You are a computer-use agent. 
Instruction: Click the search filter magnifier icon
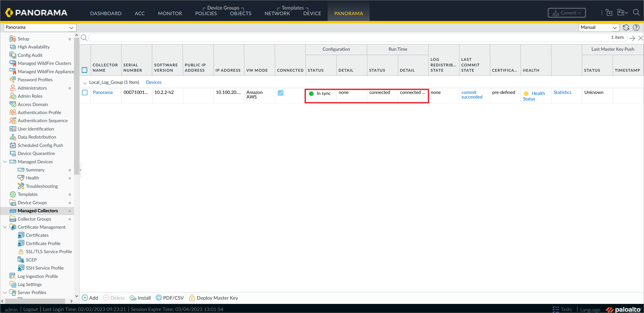(x=84, y=38)
